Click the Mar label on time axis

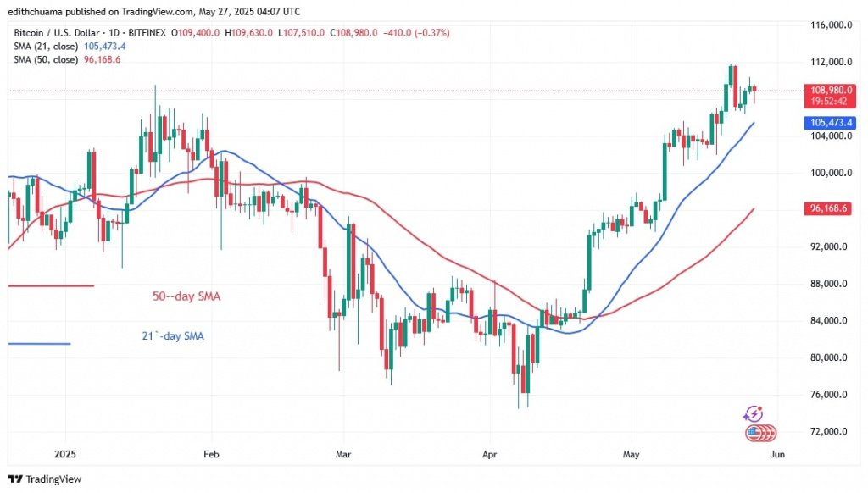click(342, 455)
